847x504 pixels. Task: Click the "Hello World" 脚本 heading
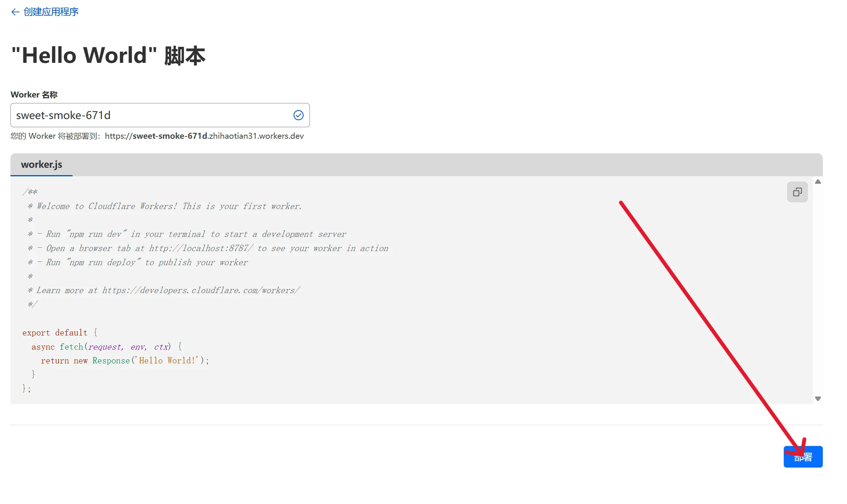coord(108,56)
